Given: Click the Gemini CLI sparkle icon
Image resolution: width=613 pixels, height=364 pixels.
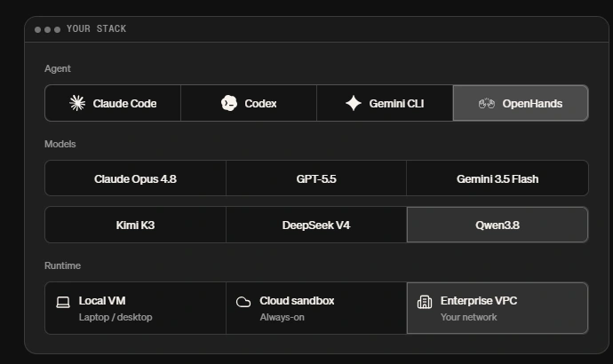Looking at the screenshot, I should click(354, 103).
